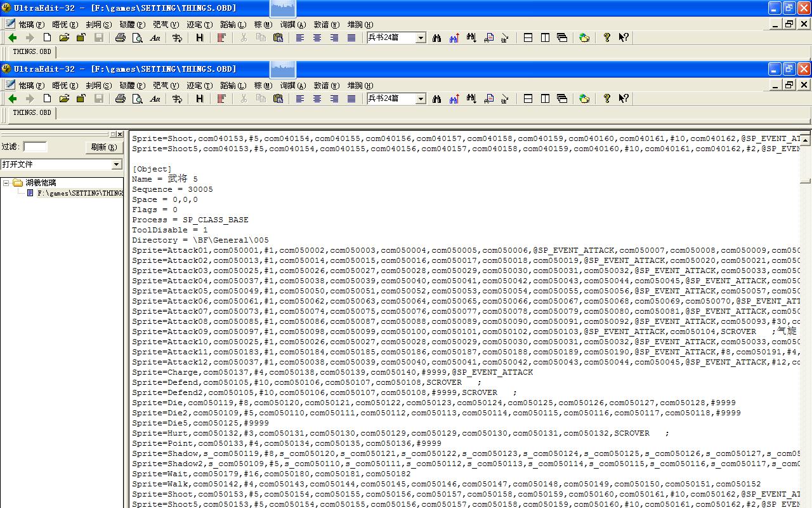The image size is (812, 508).
Task: Expand the lower toolbar's 兵书24篇 combo box
Action: 421,98
